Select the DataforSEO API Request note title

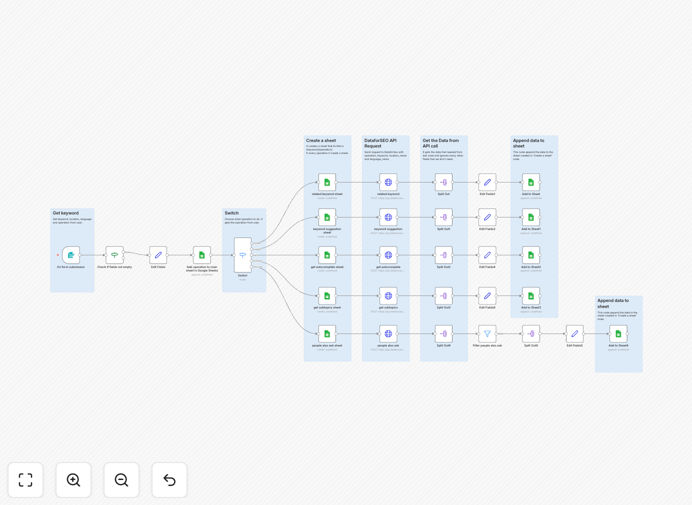380,143
